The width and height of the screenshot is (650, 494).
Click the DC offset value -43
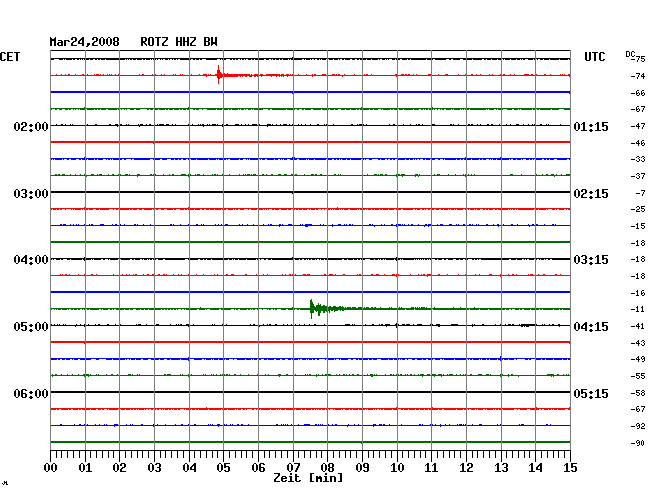(638, 343)
